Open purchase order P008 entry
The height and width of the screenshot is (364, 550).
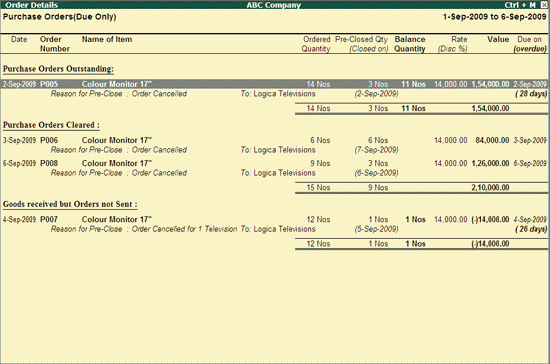click(x=275, y=163)
